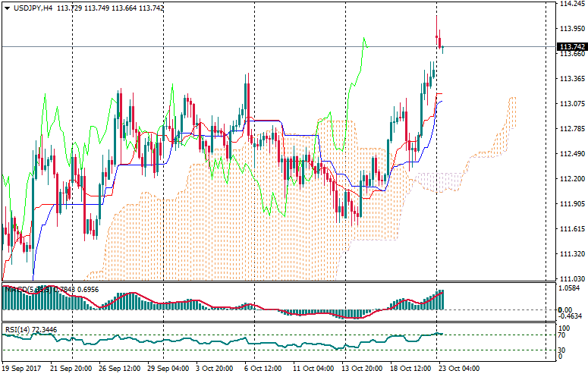The width and height of the screenshot is (588, 377).
Task: Click the 1.0584 MACD scale value
Action: click(x=569, y=289)
